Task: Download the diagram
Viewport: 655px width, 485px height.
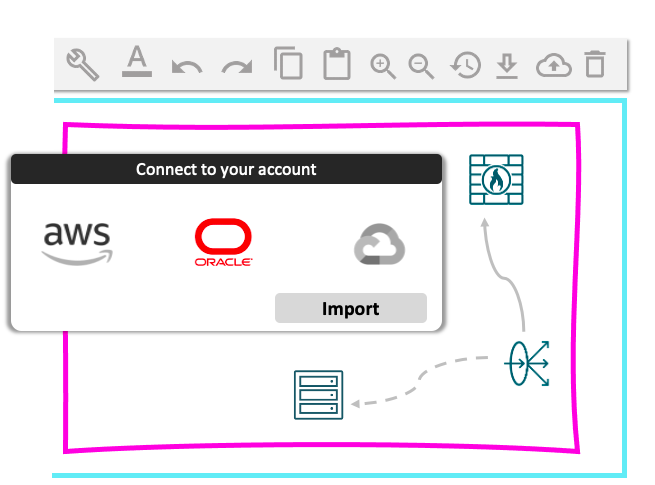Action: [507, 66]
